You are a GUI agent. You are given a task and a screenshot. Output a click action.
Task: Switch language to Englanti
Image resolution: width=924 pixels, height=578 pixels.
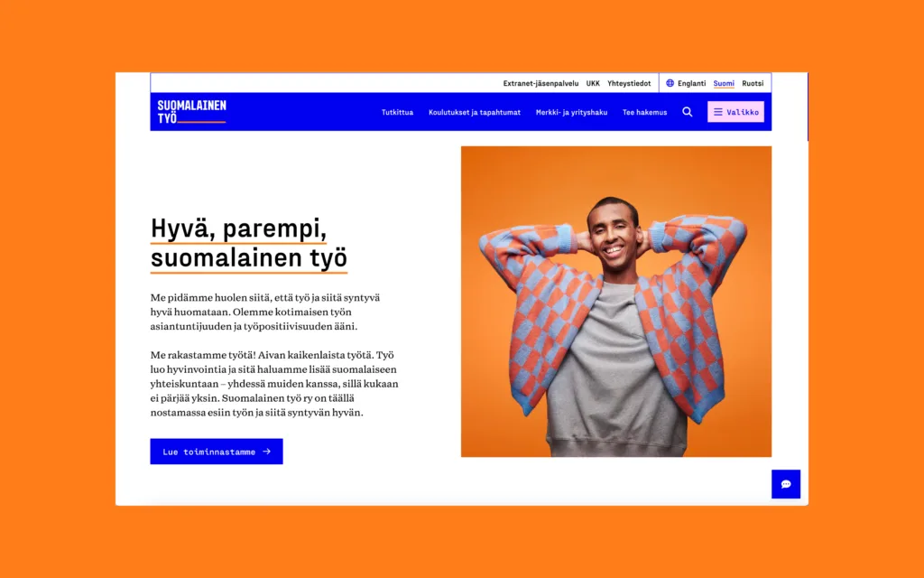691,83
